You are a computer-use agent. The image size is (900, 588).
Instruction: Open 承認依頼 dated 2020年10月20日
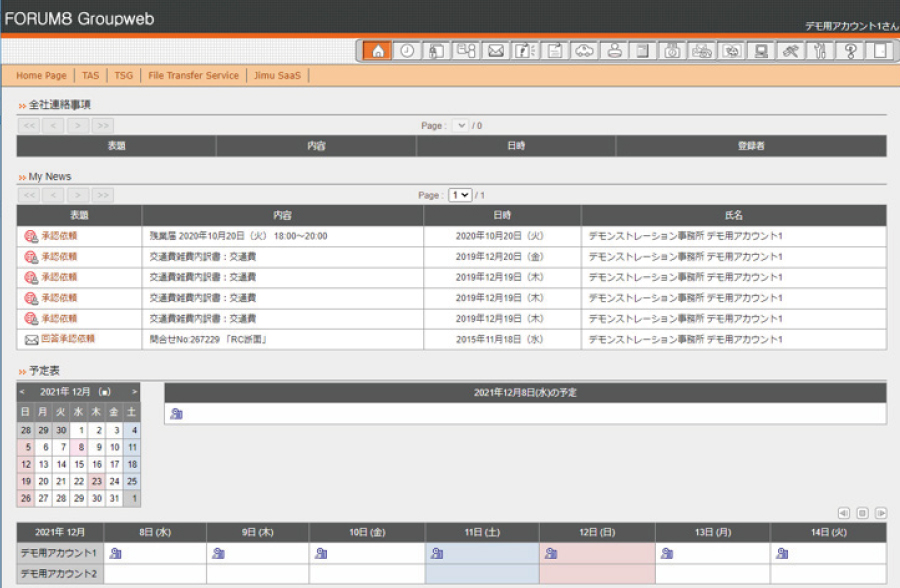pyautogui.click(x=59, y=236)
